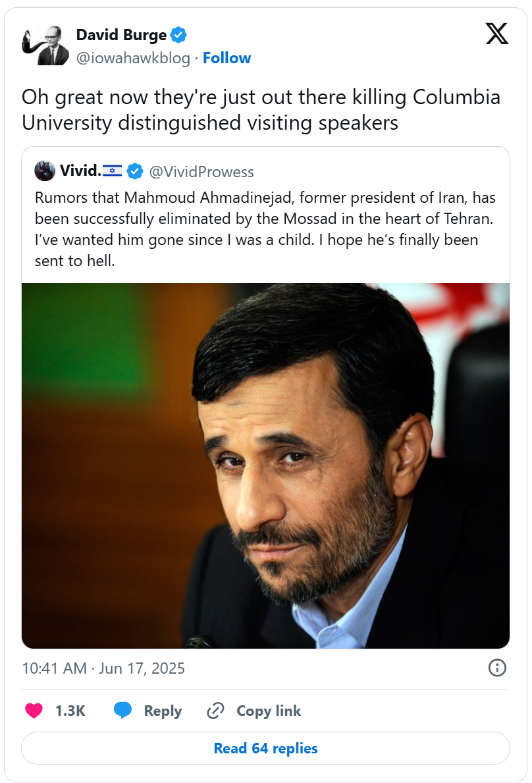Viewport: 532px width, 783px height.
Task: Click the 1.3K likes count
Action: tap(70, 711)
